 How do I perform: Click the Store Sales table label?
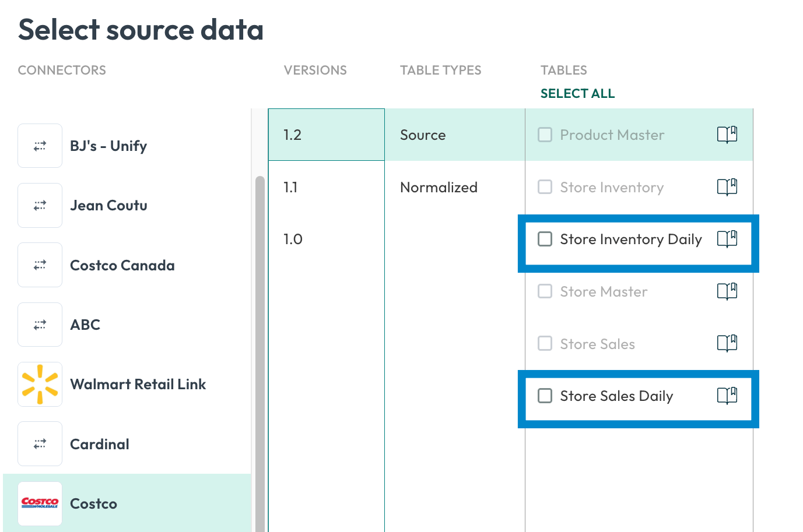(597, 344)
